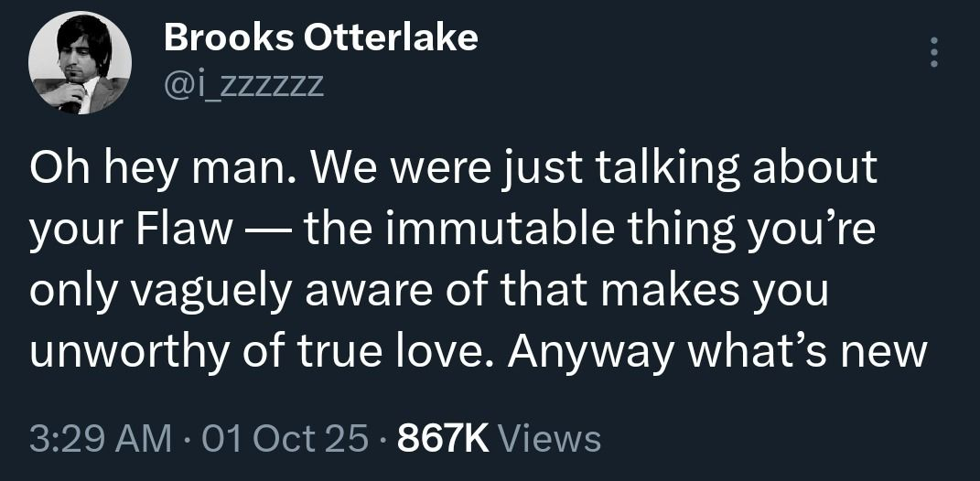Image resolution: width=980 pixels, height=481 pixels.
Task: Click the word Flaw in the post
Action: 188,230
